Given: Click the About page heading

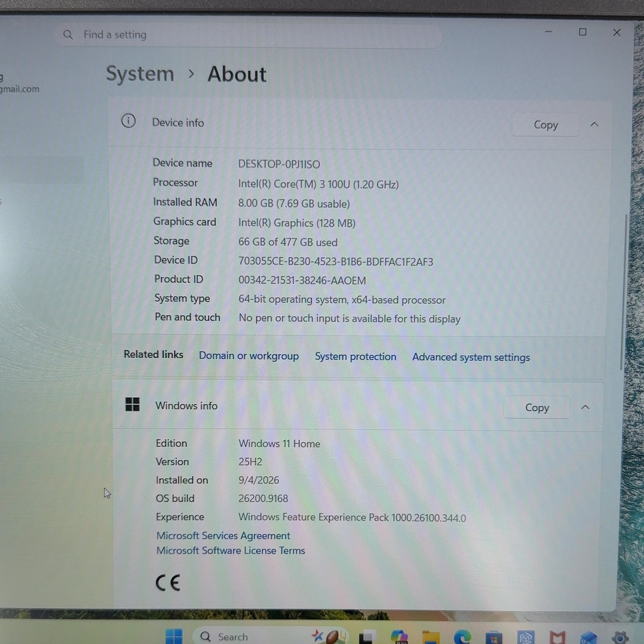Looking at the screenshot, I should click(237, 74).
